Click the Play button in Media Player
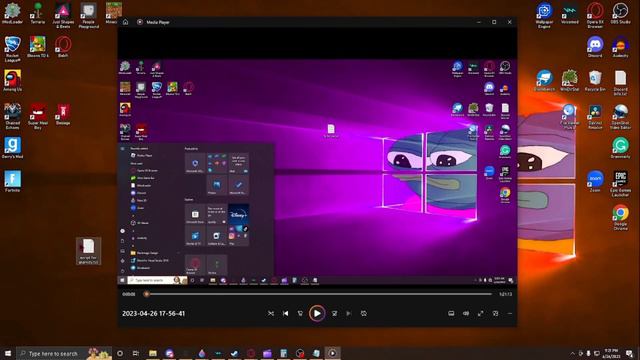The width and height of the screenshot is (640, 360). pos(317,313)
